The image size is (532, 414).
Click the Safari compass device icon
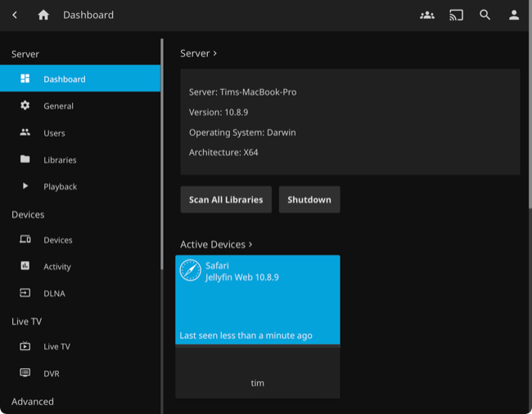click(191, 271)
